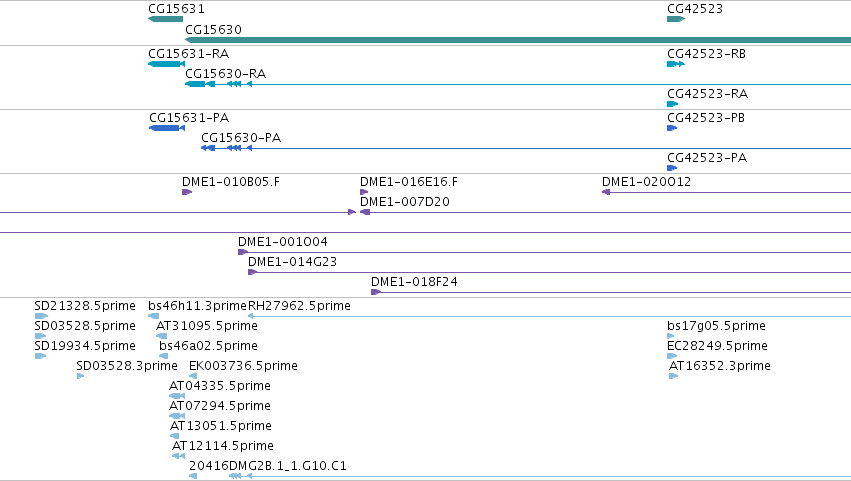Click the CG15630-PA text label
This screenshot has height=481, width=851.
(x=241, y=138)
